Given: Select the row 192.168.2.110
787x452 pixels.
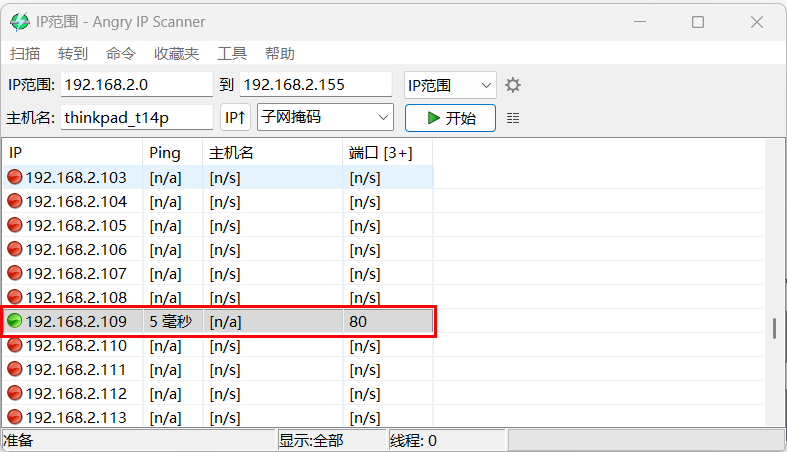Looking at the screenshot, I should (x=218, y=346).
